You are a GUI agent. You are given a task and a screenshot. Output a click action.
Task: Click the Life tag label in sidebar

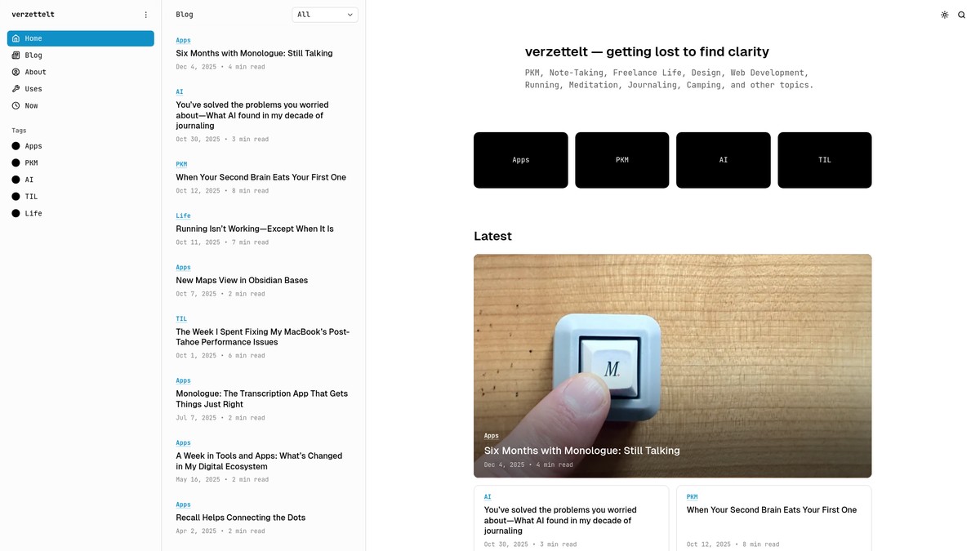pyautogui.click(x=33, y=213)
